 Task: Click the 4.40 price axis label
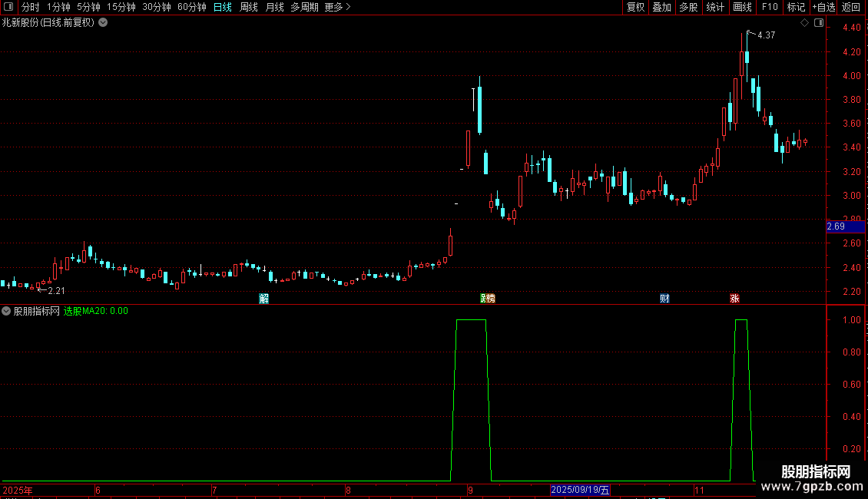[852, 28]
